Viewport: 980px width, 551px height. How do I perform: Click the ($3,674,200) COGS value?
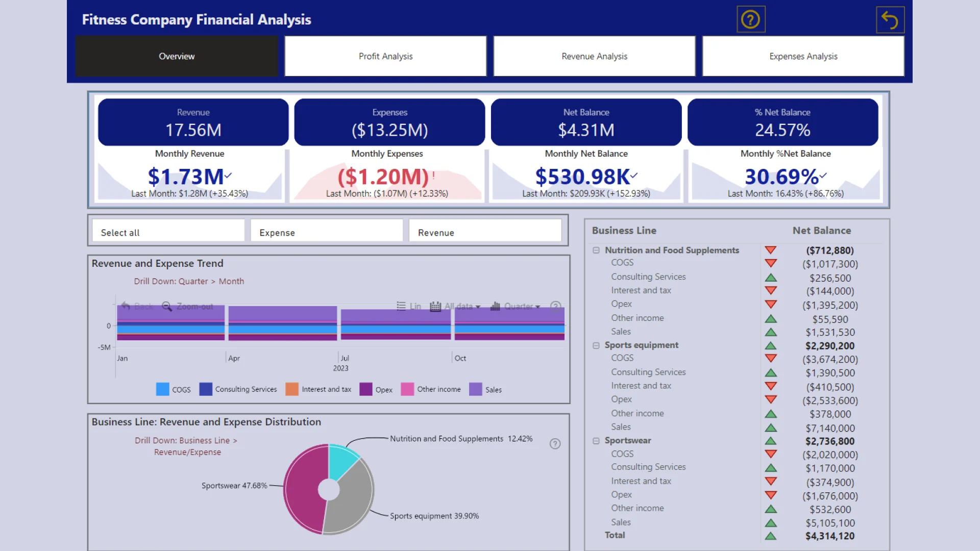(830, 360)
